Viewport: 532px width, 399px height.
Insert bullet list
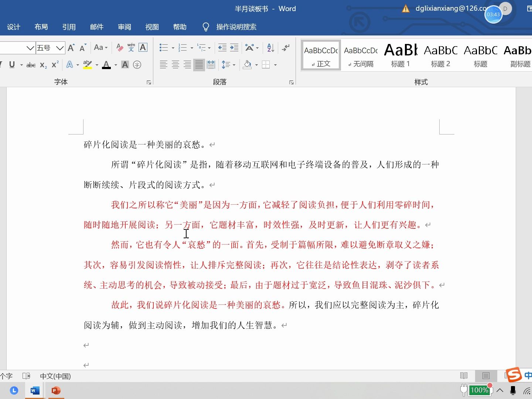pos(164,48)
